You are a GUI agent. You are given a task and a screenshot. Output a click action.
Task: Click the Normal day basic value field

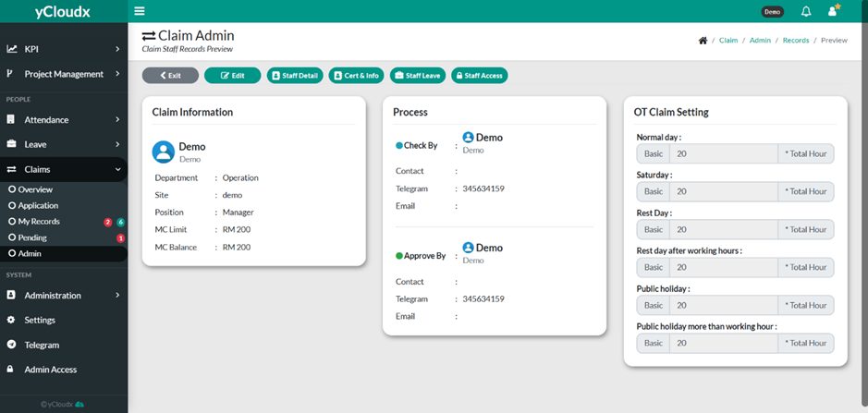tap(724, 153)
